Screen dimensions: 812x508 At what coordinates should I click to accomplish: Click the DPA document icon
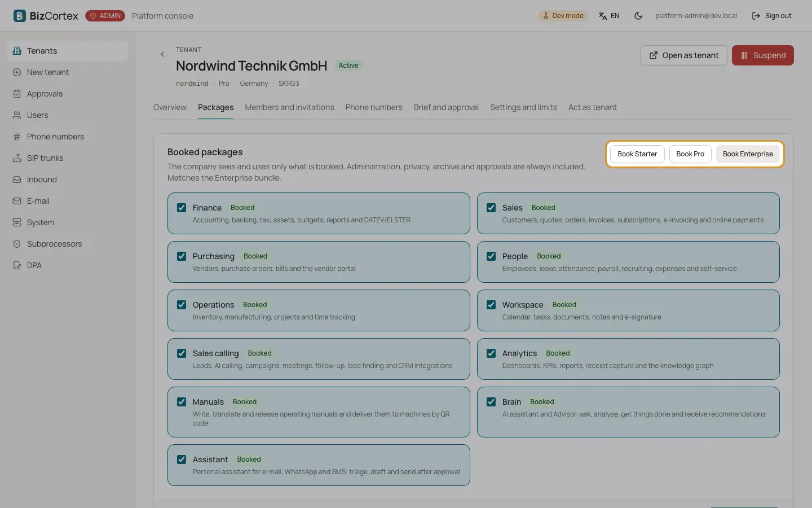coord(17,265)
